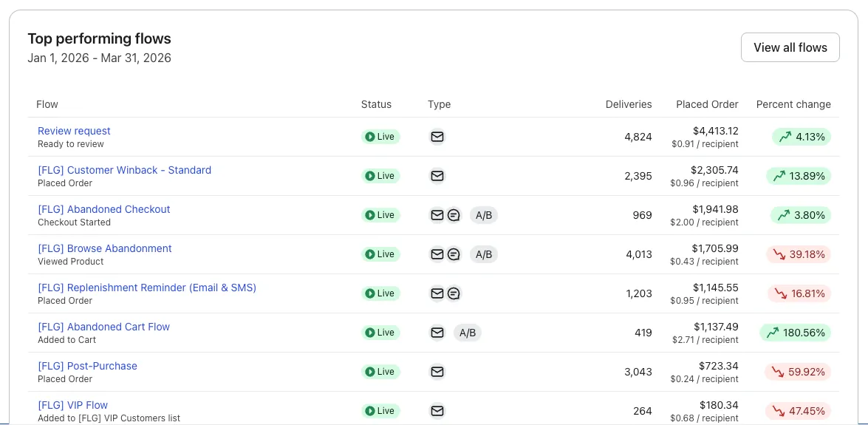Click SMS icon in Abandoned Checkout row
The width and height of the screenshot is (868, 425).
click(454, 215)
